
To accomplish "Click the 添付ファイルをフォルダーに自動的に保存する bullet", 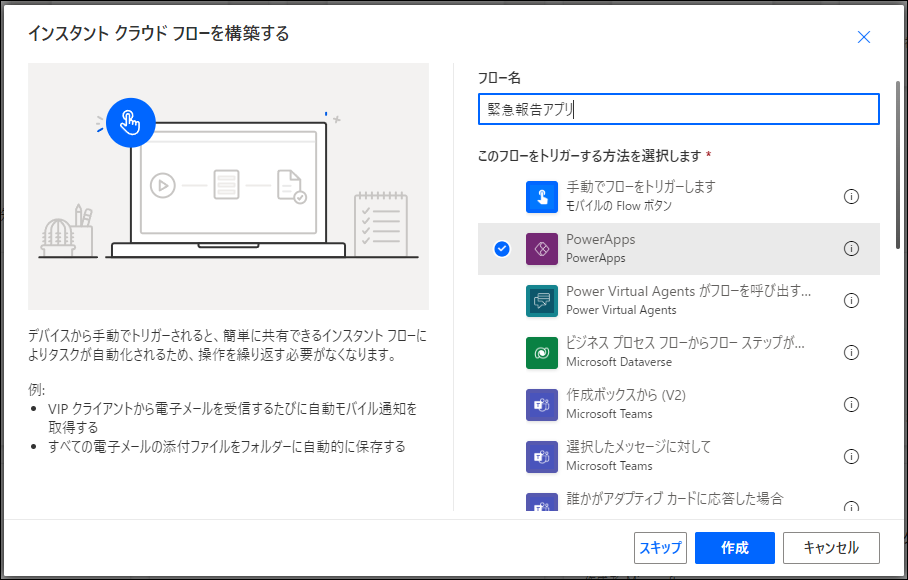I will click(x=227, y=446).
